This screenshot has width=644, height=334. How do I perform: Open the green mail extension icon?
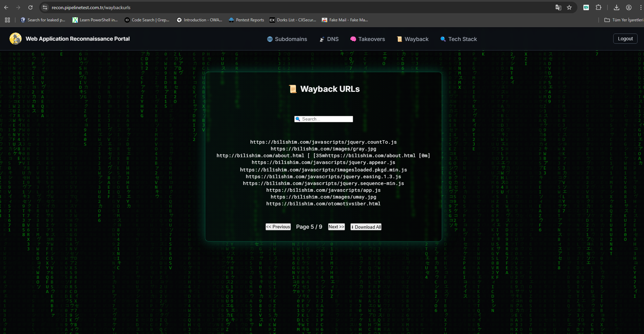point(586,7)
